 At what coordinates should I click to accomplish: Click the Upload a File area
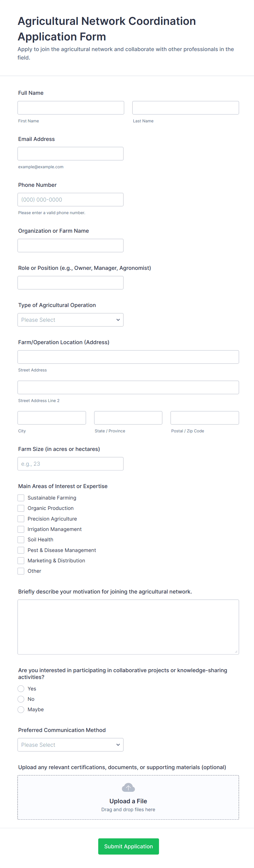coord(128,801)
